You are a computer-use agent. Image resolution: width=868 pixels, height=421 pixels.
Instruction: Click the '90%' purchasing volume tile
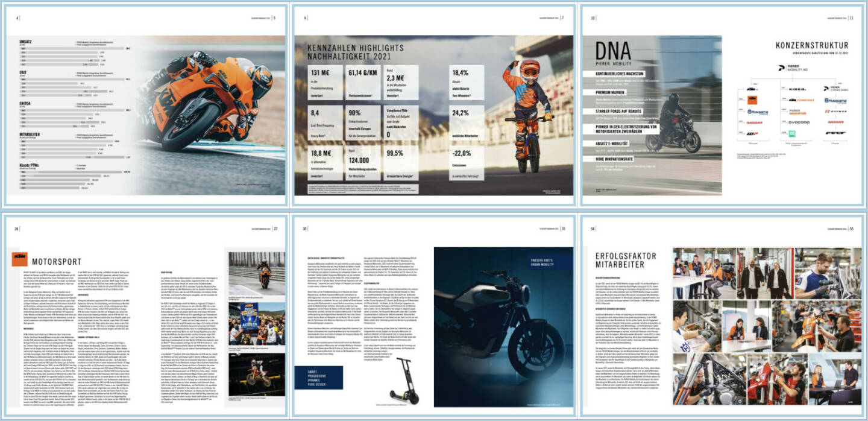pos(364,124)
